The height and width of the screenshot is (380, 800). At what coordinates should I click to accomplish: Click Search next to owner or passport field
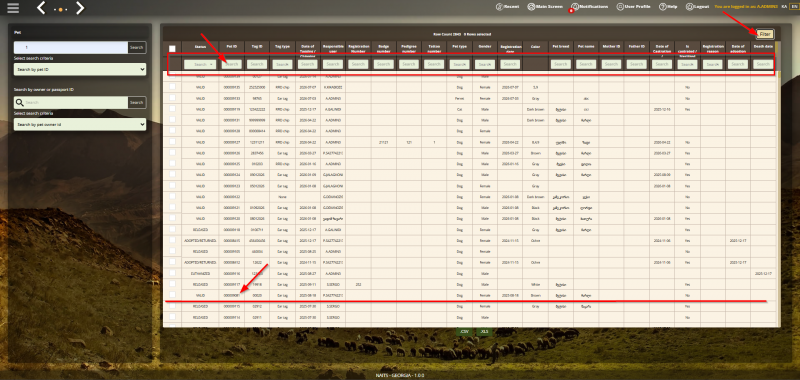[136, 103]
